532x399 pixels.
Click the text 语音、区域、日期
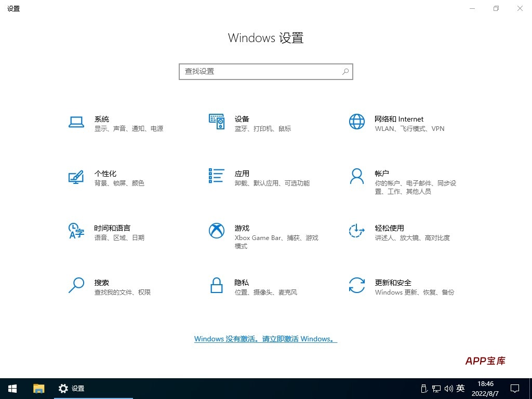[x=119, y=238]
